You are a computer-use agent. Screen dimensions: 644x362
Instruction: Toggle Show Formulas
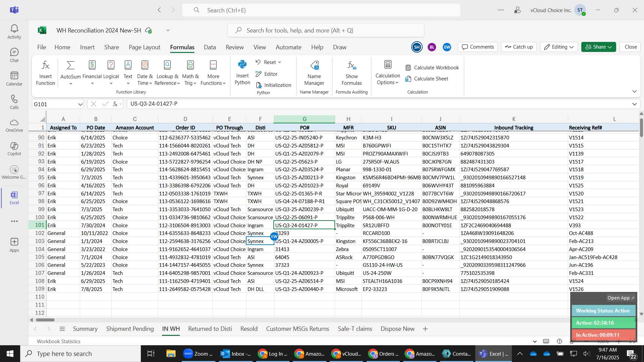(352, 73)
